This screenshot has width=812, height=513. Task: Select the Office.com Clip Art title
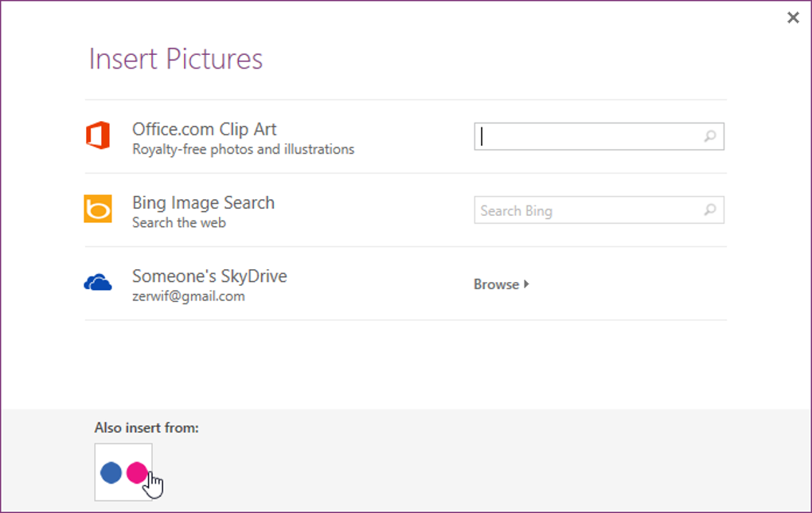click(x=204, y=129)
